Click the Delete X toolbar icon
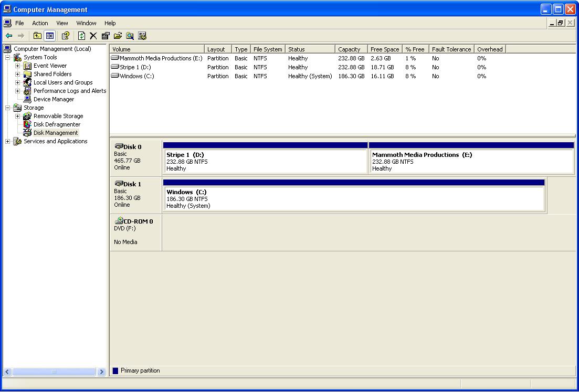Screen dimensions: 579x392 93,36
